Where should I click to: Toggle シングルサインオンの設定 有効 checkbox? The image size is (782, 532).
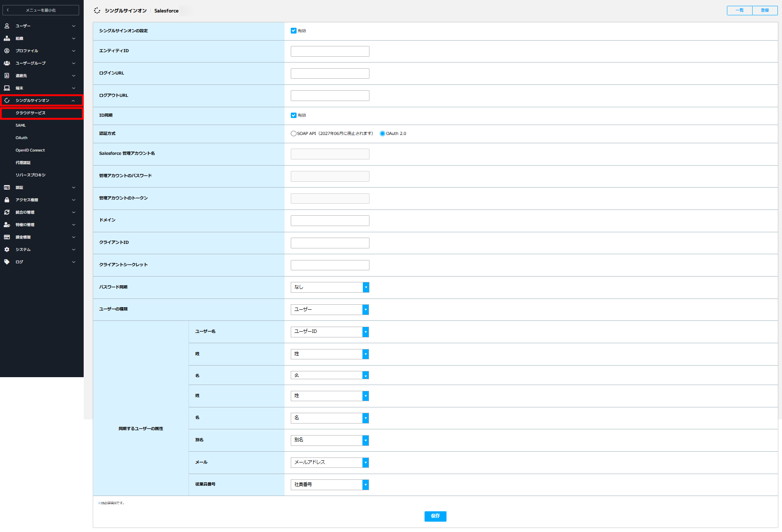(294, 31)
